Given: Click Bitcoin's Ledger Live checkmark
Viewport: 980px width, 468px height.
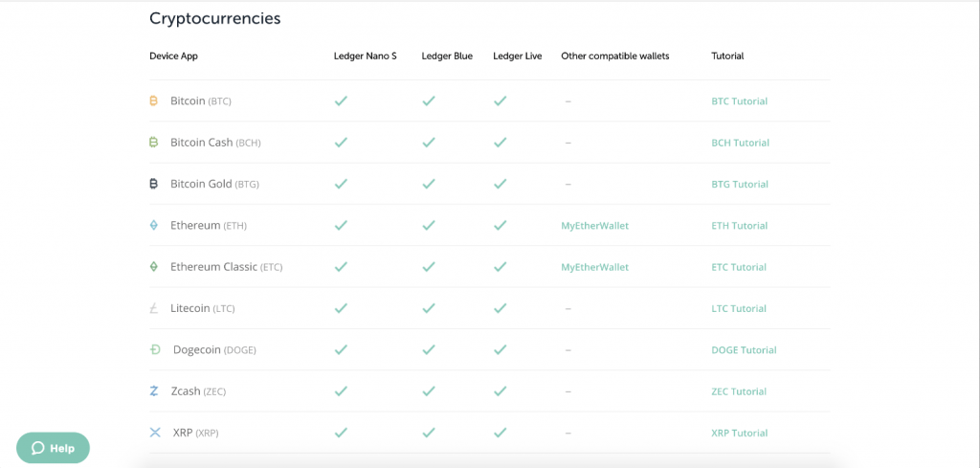Looking at the screenshot, I should [500, 100].
